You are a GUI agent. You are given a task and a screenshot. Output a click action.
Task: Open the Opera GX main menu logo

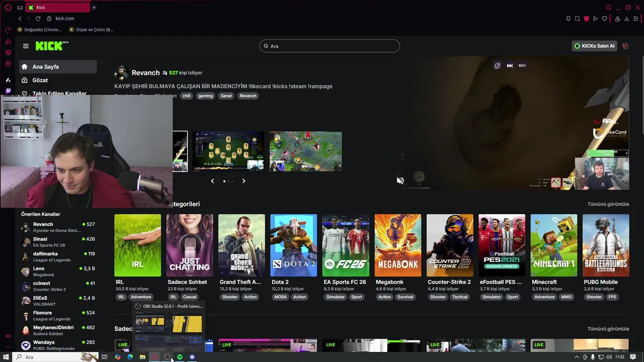[8, 8]
